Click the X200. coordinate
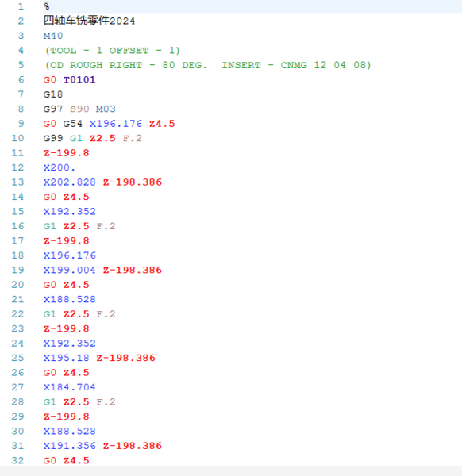This screenshot has width=462, height=476. (x=60, y=167)
